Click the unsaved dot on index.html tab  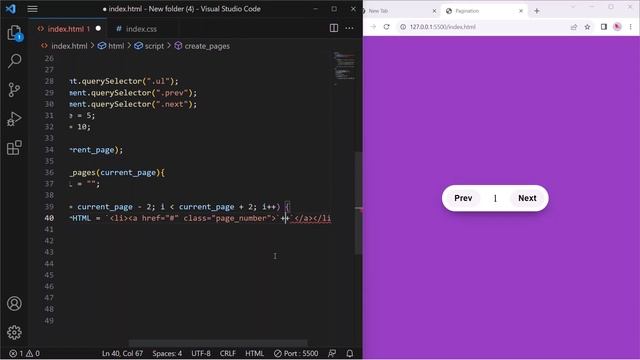[98, 29]
